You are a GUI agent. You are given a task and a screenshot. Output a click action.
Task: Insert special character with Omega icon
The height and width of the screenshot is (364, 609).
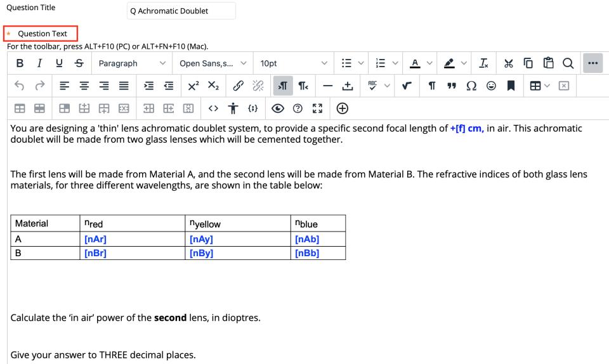coord(472,86)
